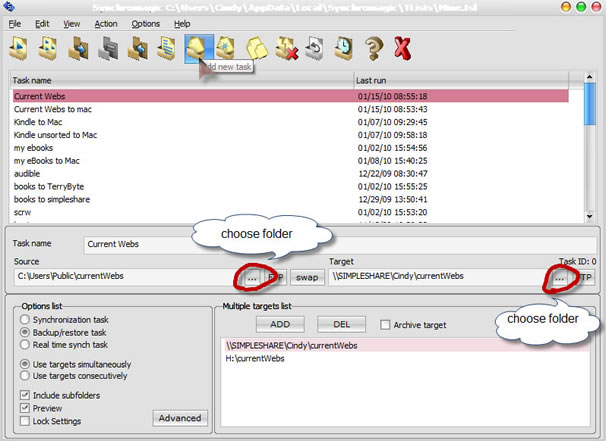The height and width of the screenshot is (441, 606).
Task: Click the DEL button for multiple targets
Action: click(342, 324)
